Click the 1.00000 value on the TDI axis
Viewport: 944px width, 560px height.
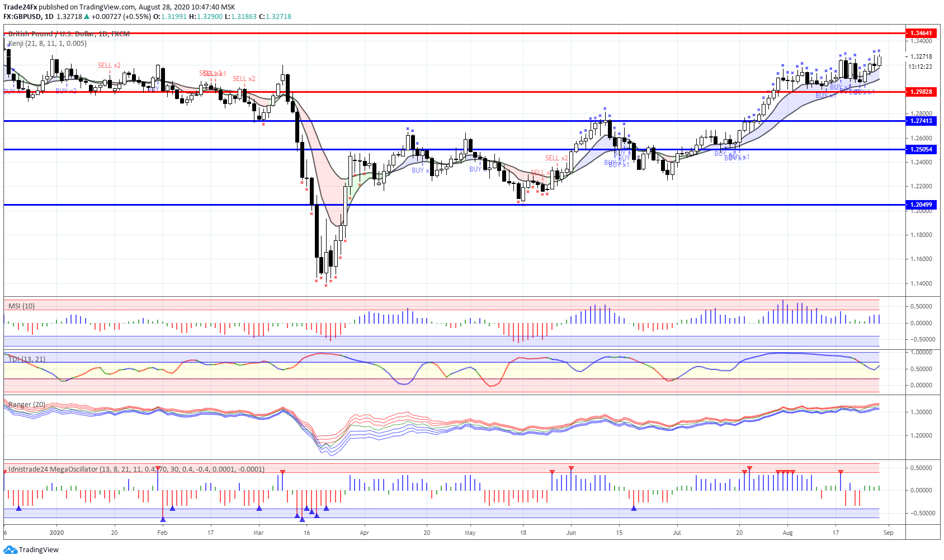point(921,352)
